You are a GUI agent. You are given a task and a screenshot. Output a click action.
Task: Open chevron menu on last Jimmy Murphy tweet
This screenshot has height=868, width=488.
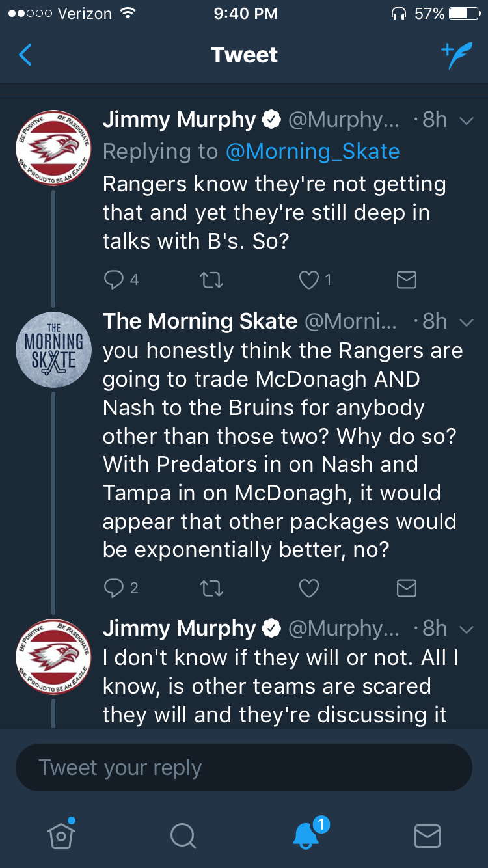click(466, 629)
